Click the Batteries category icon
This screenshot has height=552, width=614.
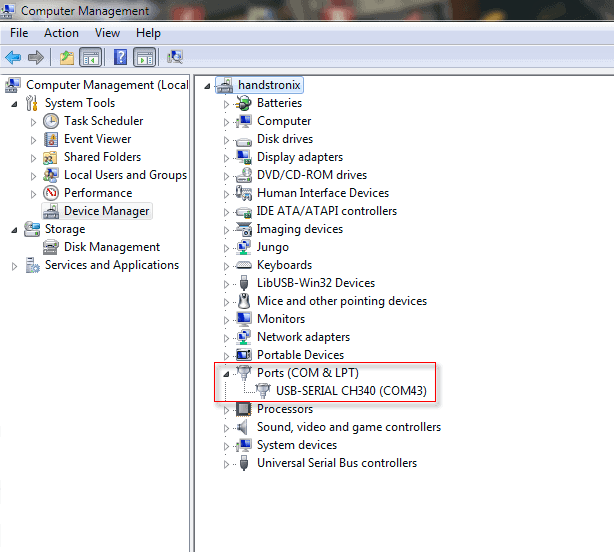tap(244, 103)
